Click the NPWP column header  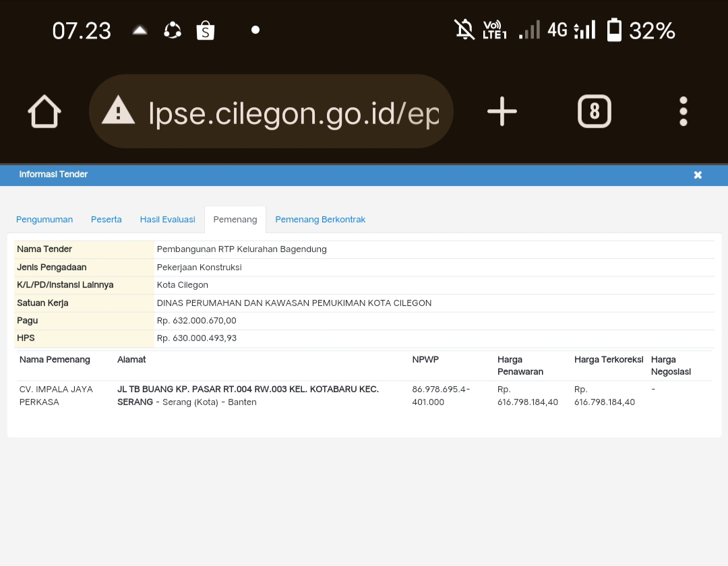point(425,360)
